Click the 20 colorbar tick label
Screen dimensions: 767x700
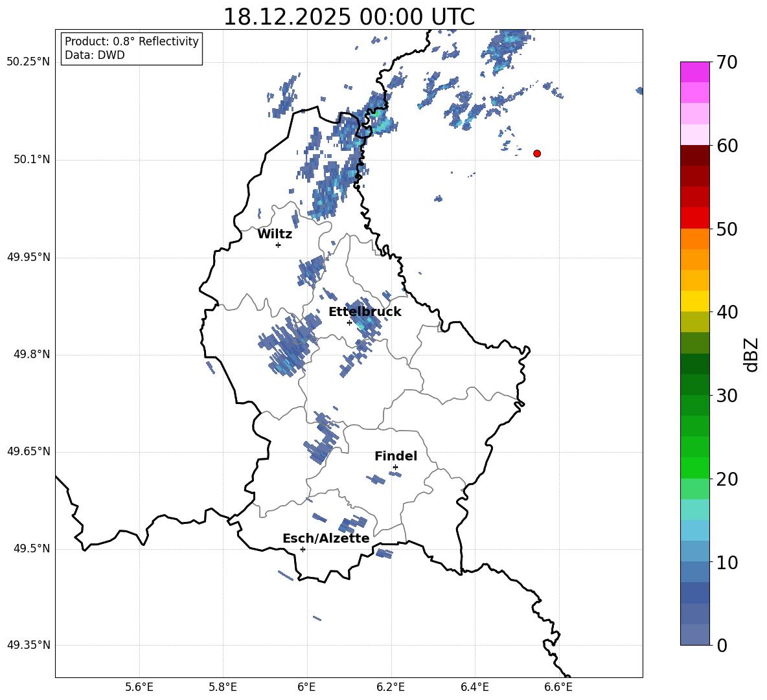(727, 479)
